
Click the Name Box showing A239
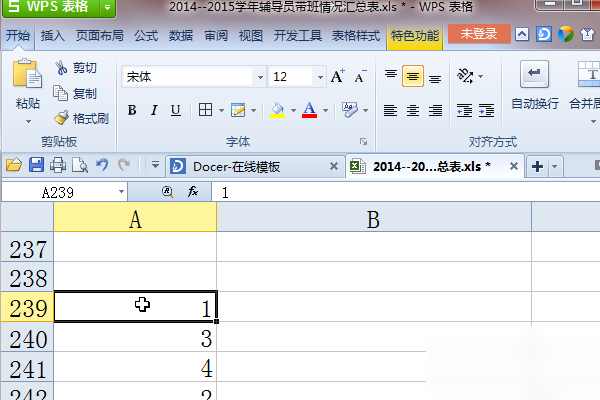coord(58,192)
